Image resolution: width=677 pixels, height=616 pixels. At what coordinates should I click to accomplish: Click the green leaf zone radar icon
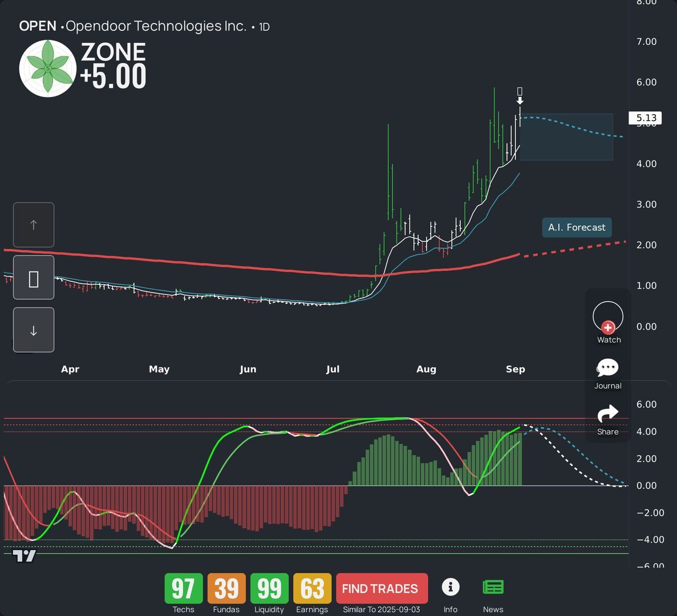coord(48,68)
